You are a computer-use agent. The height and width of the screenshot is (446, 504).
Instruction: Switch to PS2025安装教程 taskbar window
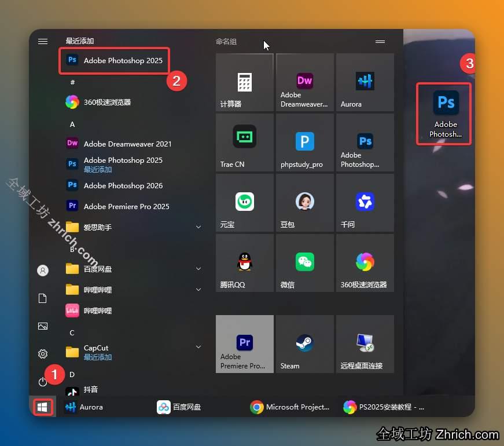pos(384,407)
